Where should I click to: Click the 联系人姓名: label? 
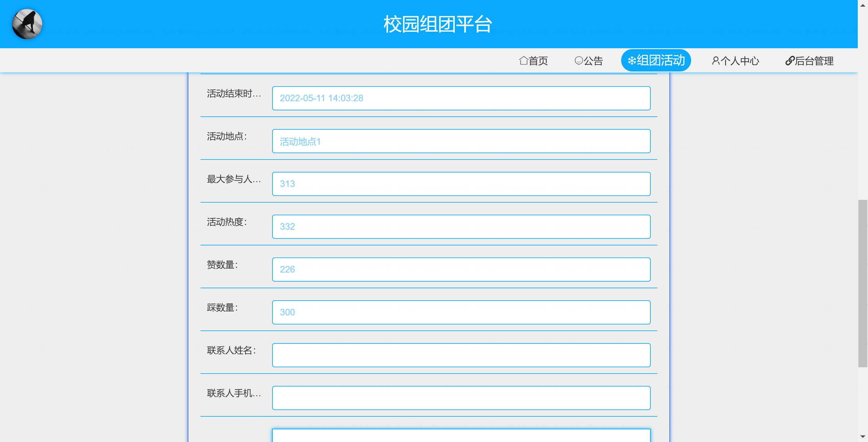click(x=231, y=350)
